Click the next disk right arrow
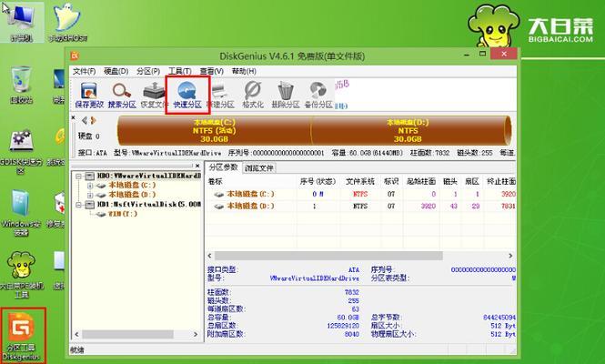605x364 pixels. pos(93,121)
